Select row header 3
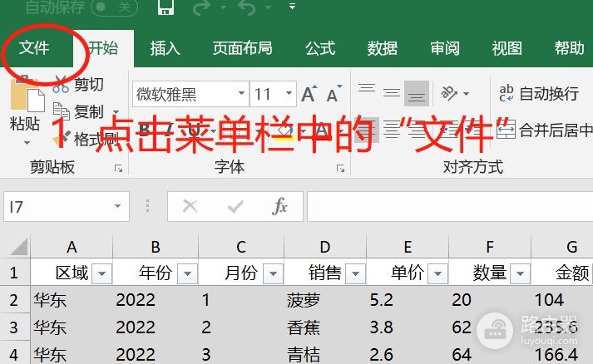Screen dimensions: 593x364 click(14, 327)
